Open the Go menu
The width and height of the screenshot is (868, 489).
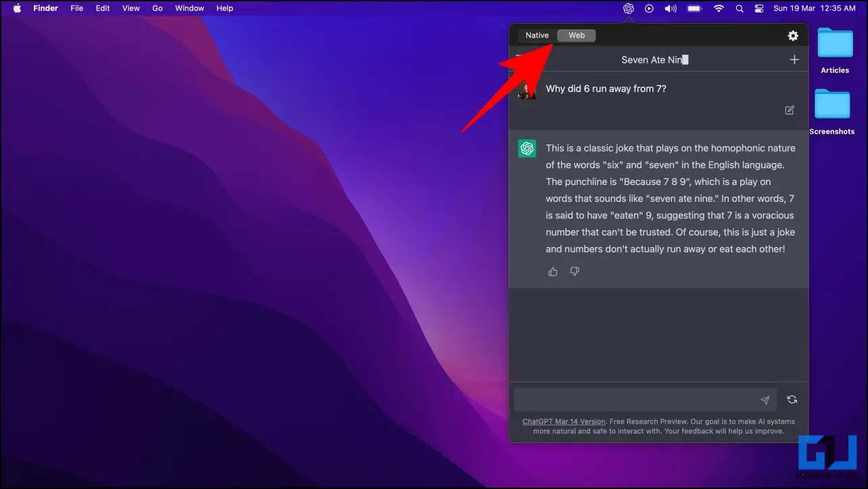click(x=158, y=8)
